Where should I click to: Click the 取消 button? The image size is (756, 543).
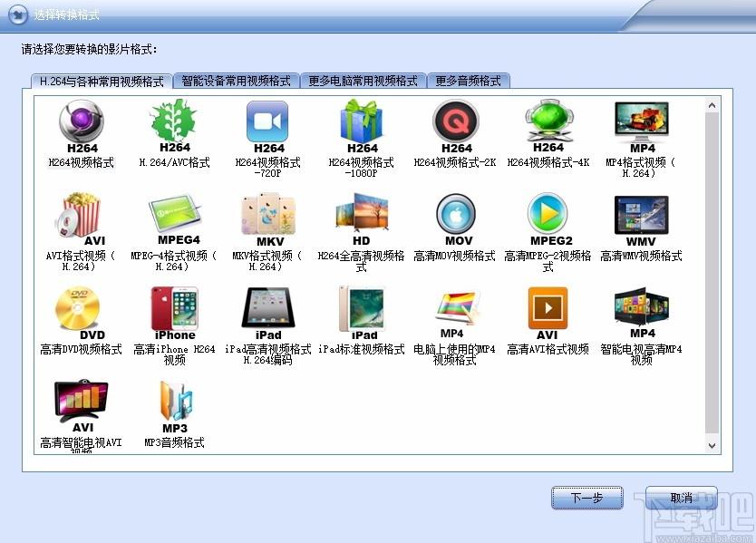click(x=682, y=498)
